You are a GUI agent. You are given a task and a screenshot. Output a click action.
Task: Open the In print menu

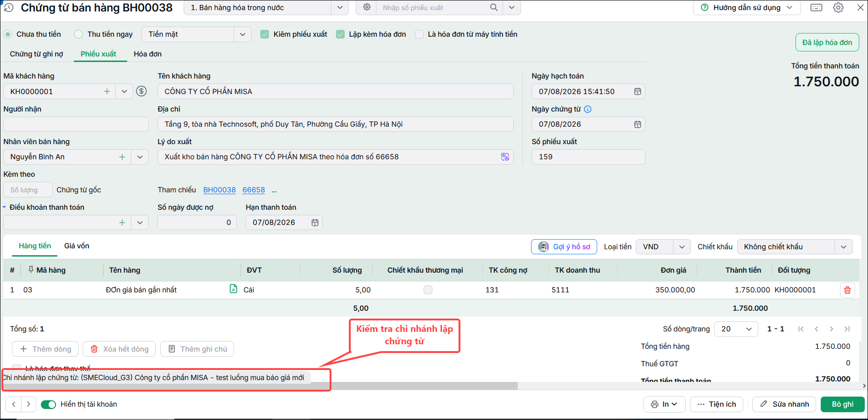[x=664, y=404]
